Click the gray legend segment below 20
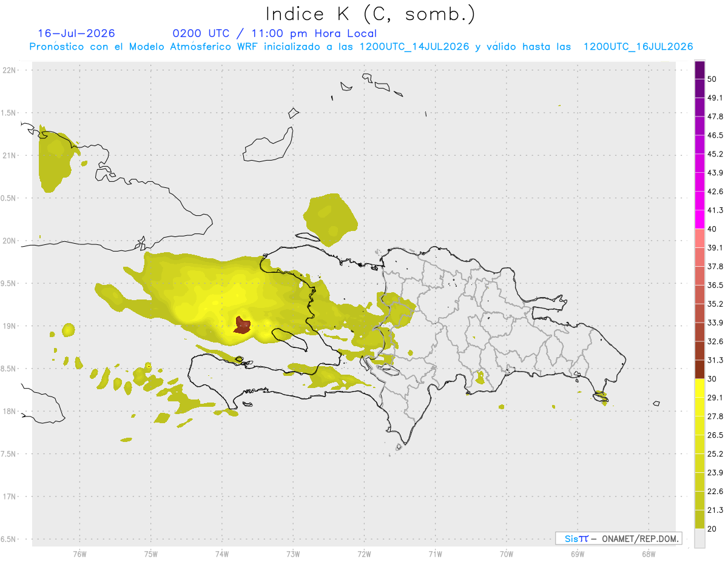Viewport: 728px width, 562px height. (x=700, y=538)
